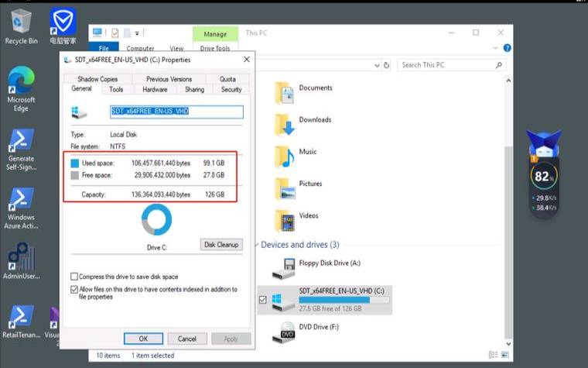Select the Generate Self-Sign PowerShell shortcut
This screenshot has height=368, width=588.
(x=21, y=150)
